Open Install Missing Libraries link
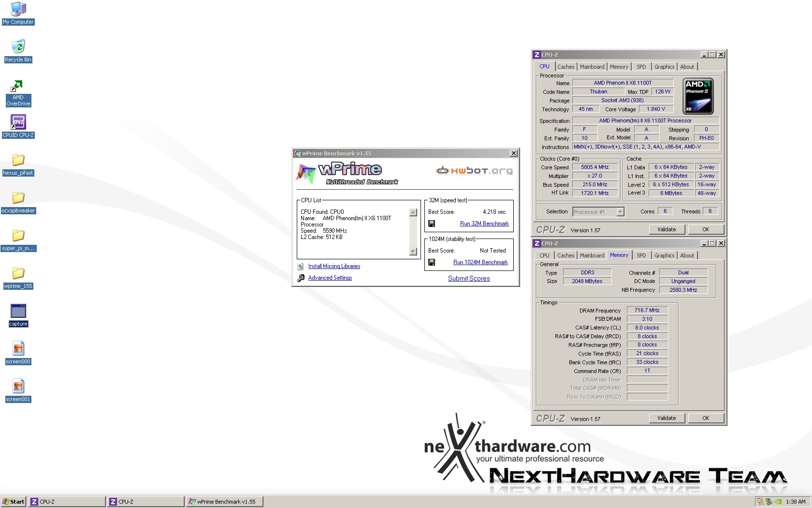812x508 pixels. point(334,266)
